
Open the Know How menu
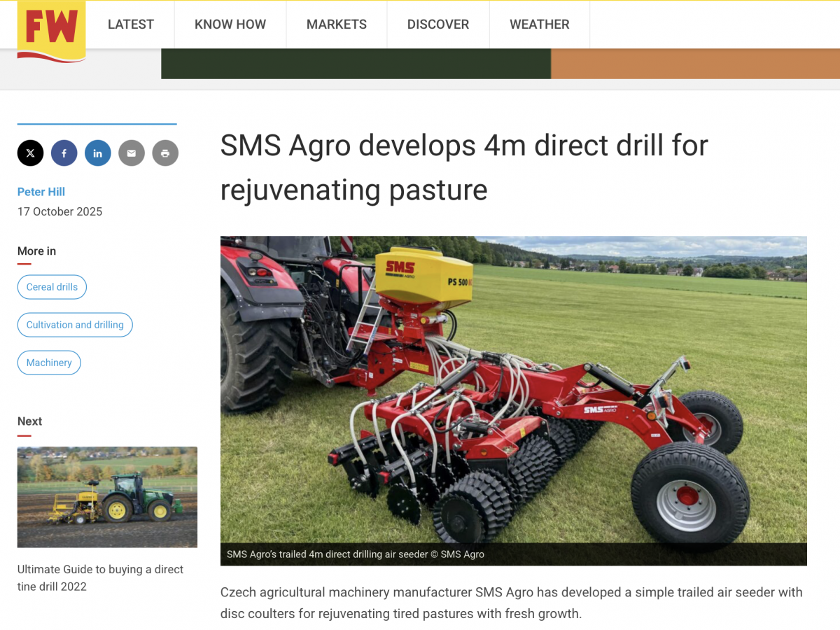coord(230,24)
